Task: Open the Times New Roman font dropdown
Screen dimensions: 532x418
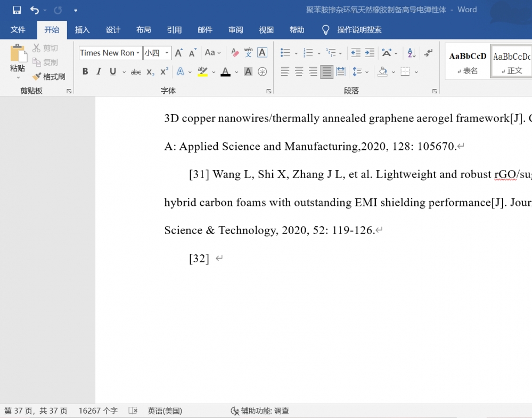Action: tap(138, 53)
